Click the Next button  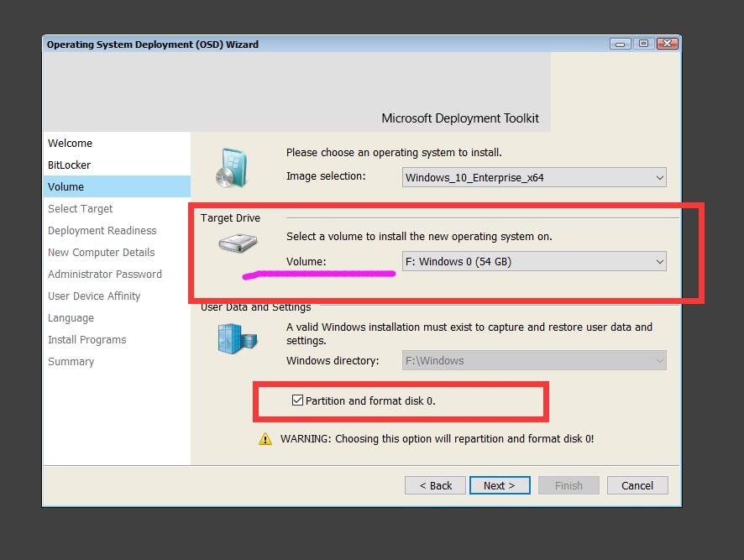[500, 485]
